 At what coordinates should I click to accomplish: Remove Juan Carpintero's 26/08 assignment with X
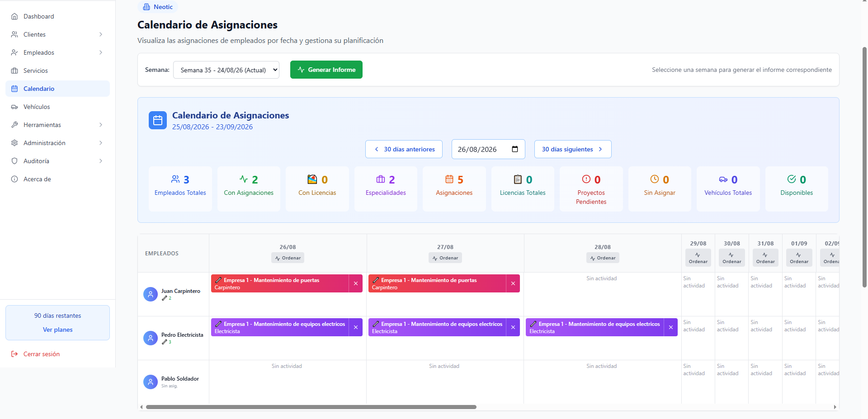tap(356, 283)
